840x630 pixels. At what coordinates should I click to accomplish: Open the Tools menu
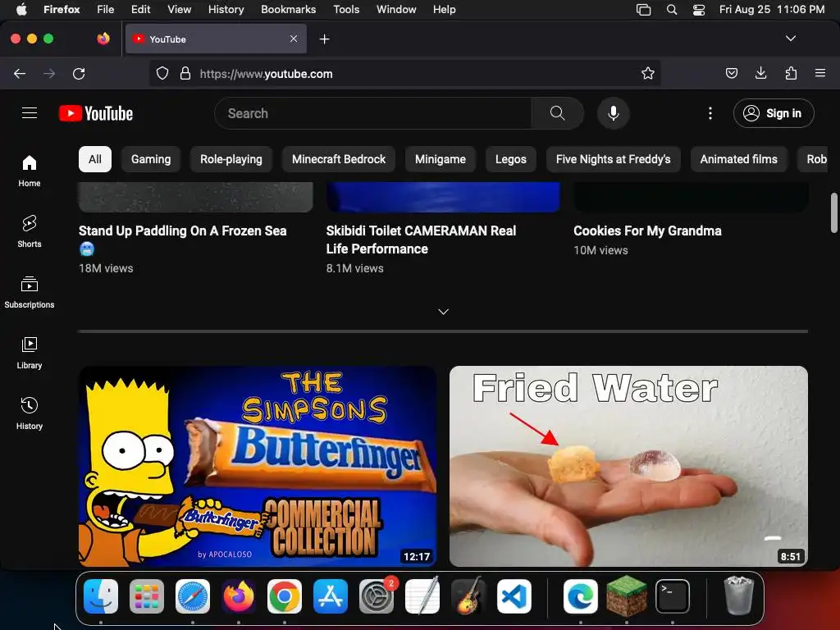click(x=346, y=10)
